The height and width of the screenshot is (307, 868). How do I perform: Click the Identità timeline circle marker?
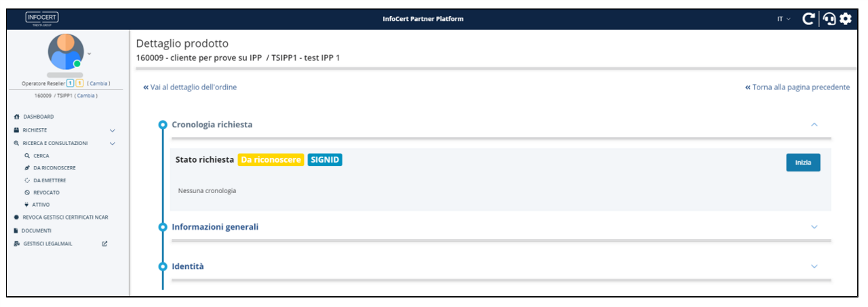(162, 266)
